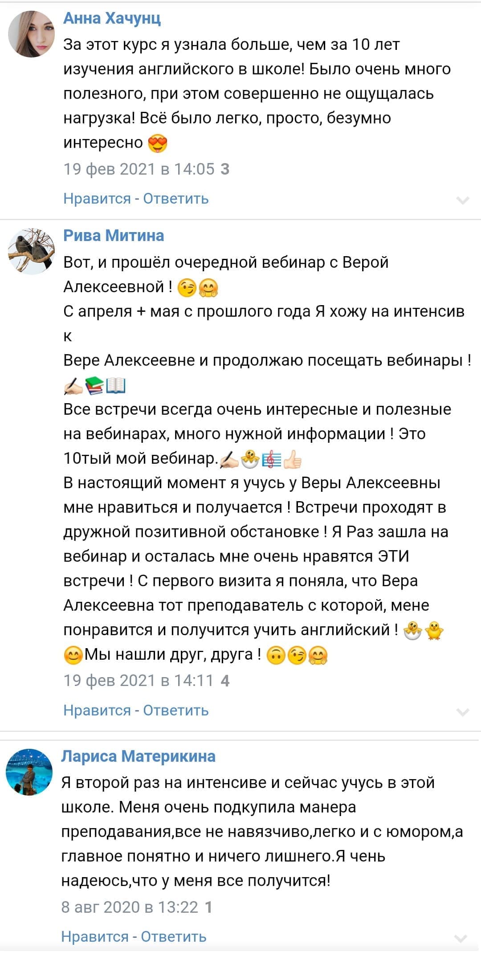Click the thumbs-up emoji after 10тый мой вебинар

(293, 459)
